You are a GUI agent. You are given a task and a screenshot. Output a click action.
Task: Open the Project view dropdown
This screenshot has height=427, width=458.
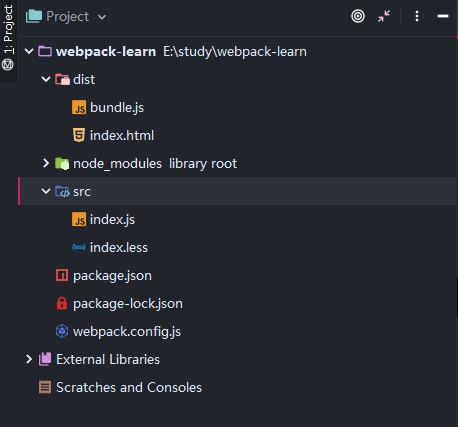pyautogui.click(x=102, y=17)
